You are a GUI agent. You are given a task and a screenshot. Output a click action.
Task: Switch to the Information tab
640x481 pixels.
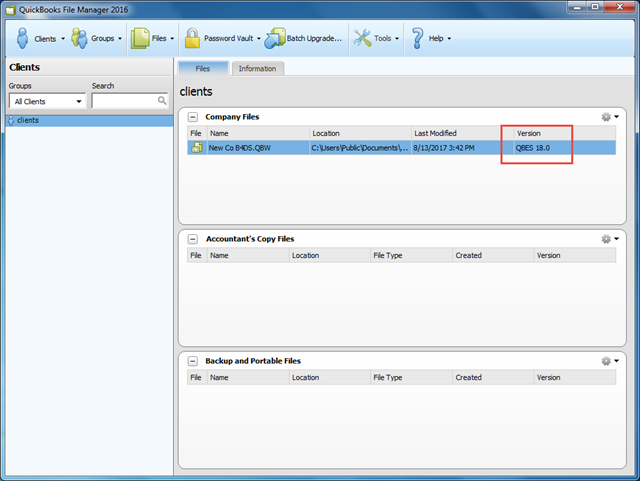tap(258, 69)
